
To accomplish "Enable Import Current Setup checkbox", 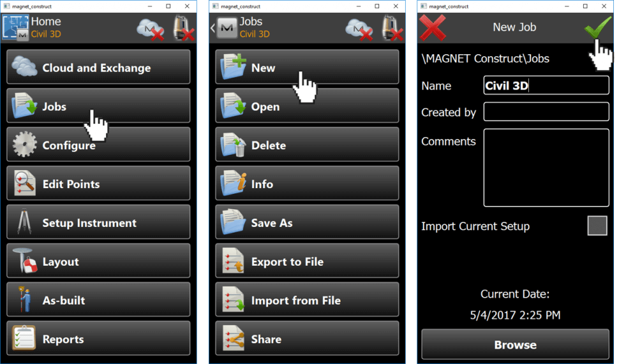I will tap(597, 226).
